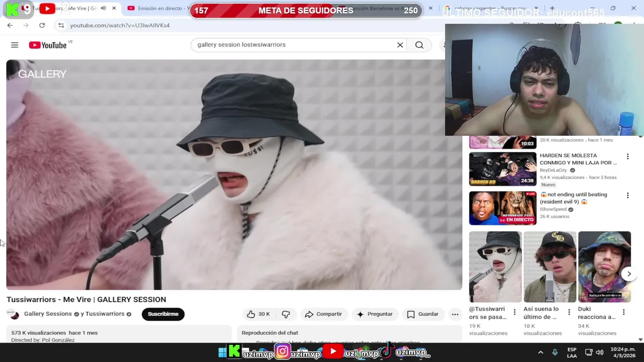Open the YouTube hamburger guide menu

point(15,45)
